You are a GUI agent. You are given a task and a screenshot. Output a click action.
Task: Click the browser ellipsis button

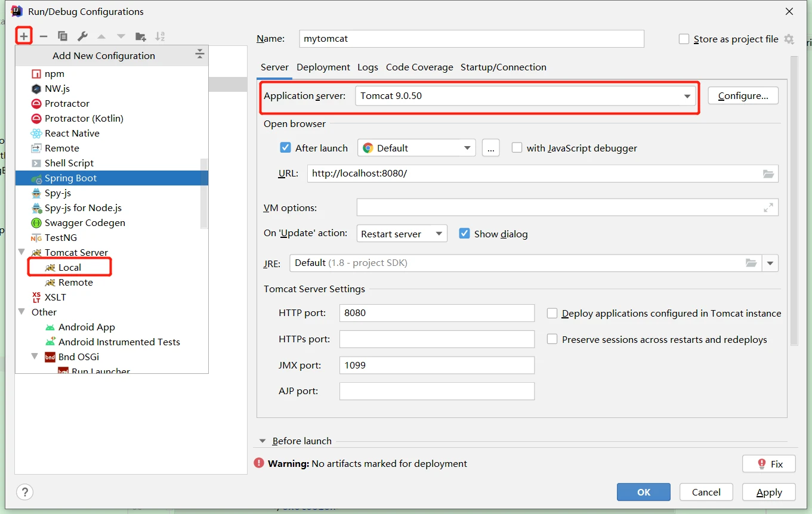click(490, 148)
